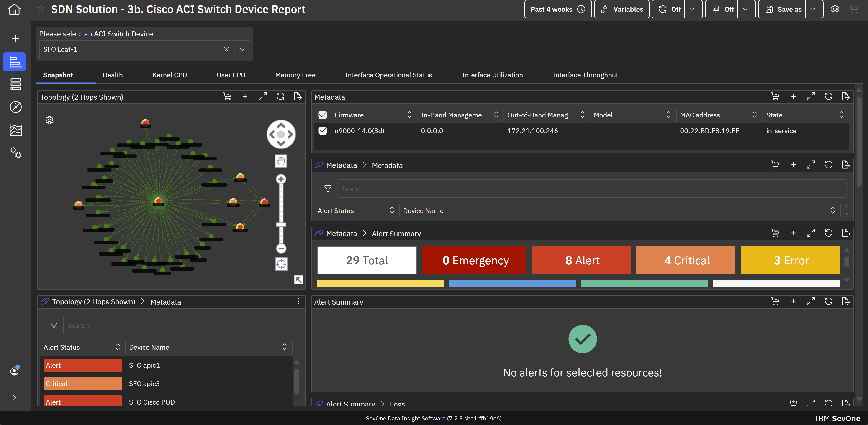Click topology settings gear icon
The width and height of the screenshot is (868, 425).
(x=49, y=120)
